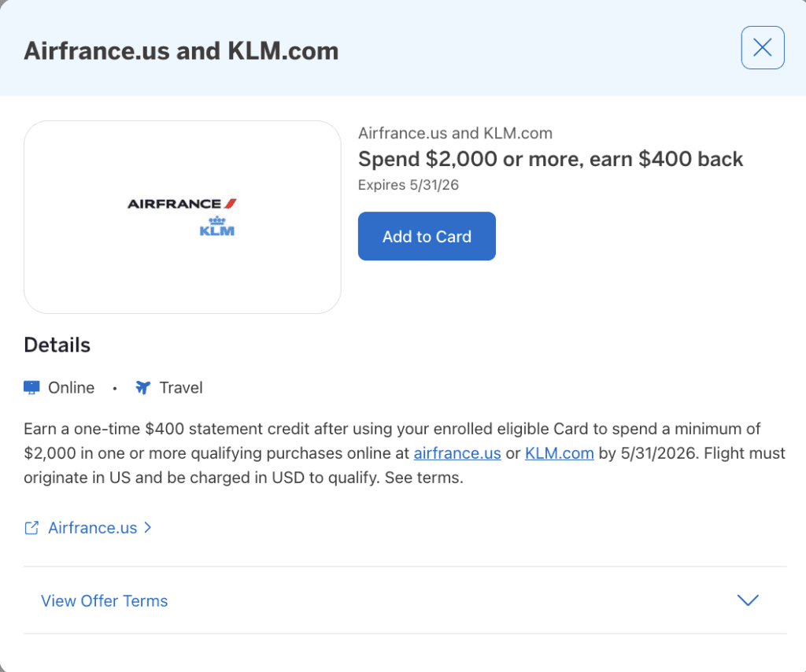Open the airfrance.us link in the description
This screenshot has height=672, width=806.
(457, 453)
